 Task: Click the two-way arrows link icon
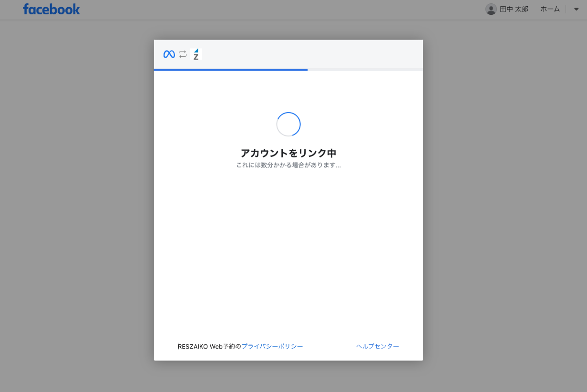point(183,54)
